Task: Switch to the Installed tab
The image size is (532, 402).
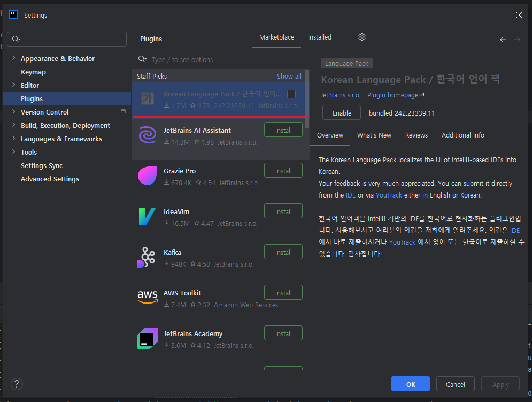Action: tap(320, 37)
